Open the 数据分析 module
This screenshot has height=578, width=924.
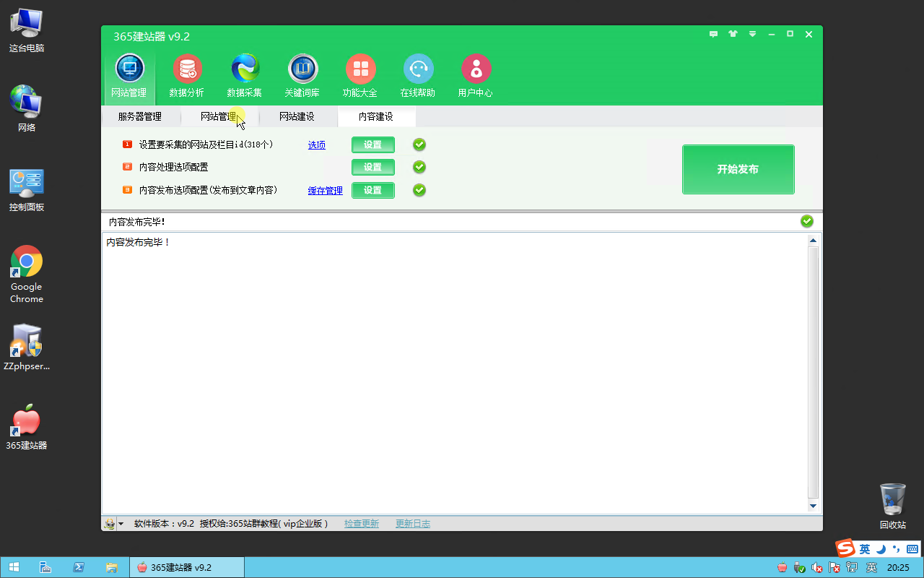tap(187, 76)
